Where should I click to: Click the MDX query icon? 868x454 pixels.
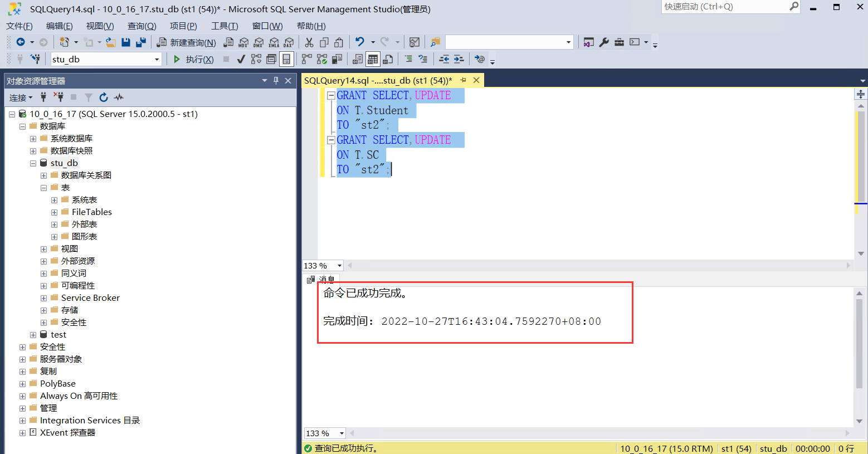[243, 42]
